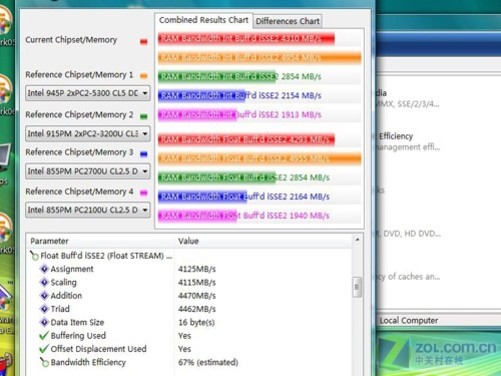The width and height of the screenshot is (501, 376).
Task: Select the blue Int Buff'd 2154 MB/s bar
Action: tap(202, 96)
